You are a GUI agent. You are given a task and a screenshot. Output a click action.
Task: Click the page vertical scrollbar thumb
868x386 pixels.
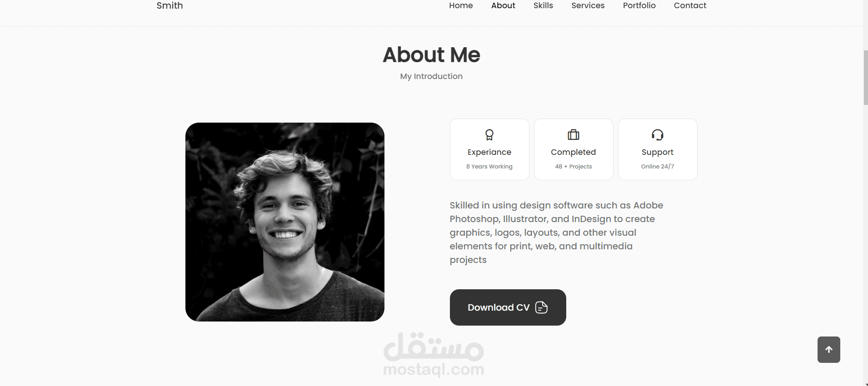(x=866, y=78)
